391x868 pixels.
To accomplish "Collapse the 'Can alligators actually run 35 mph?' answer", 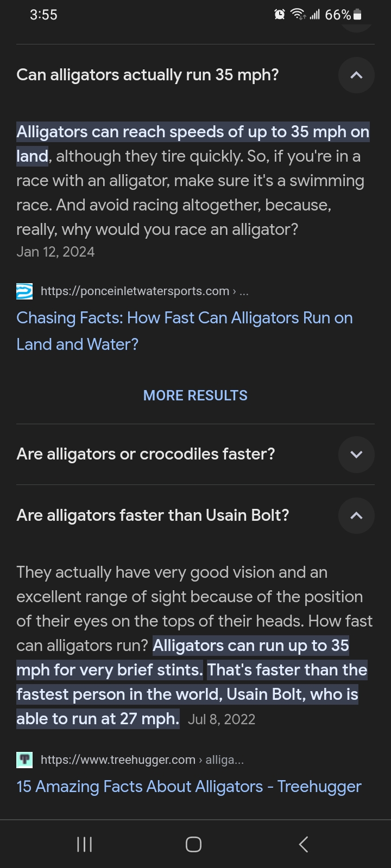I will pos(356,75).
